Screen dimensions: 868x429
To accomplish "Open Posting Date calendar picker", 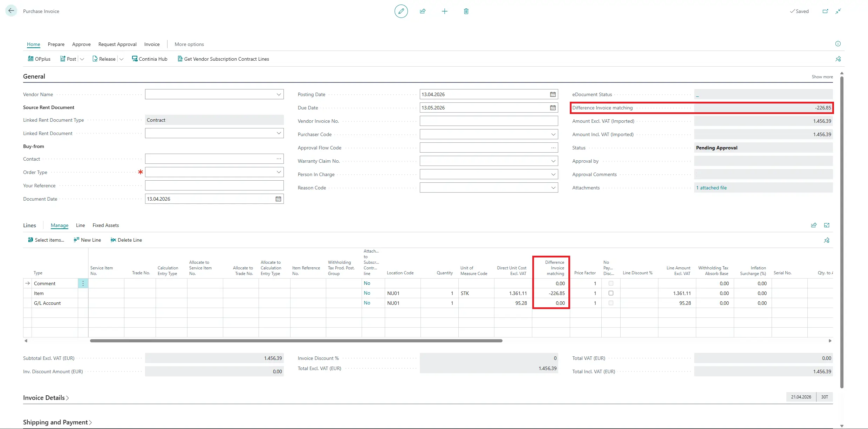I will (553, 94).
